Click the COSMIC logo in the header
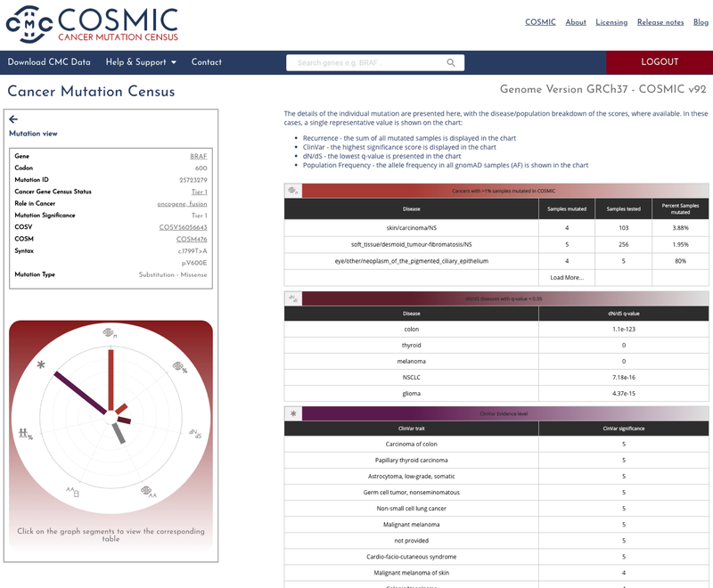This screenshot has width=713, height=588. coord(92,25)
